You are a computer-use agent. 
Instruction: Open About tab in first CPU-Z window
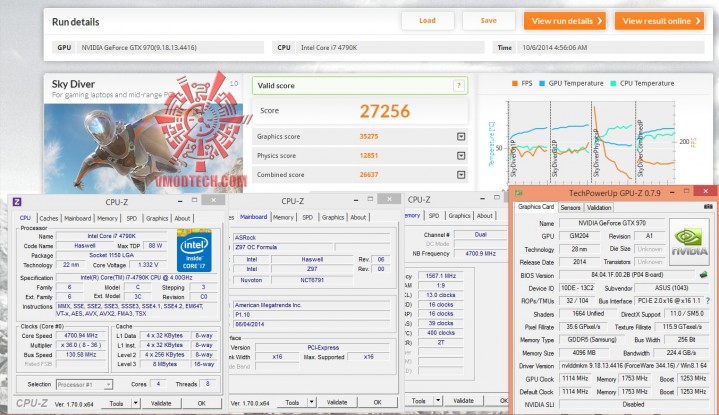[x=182, y=218]
